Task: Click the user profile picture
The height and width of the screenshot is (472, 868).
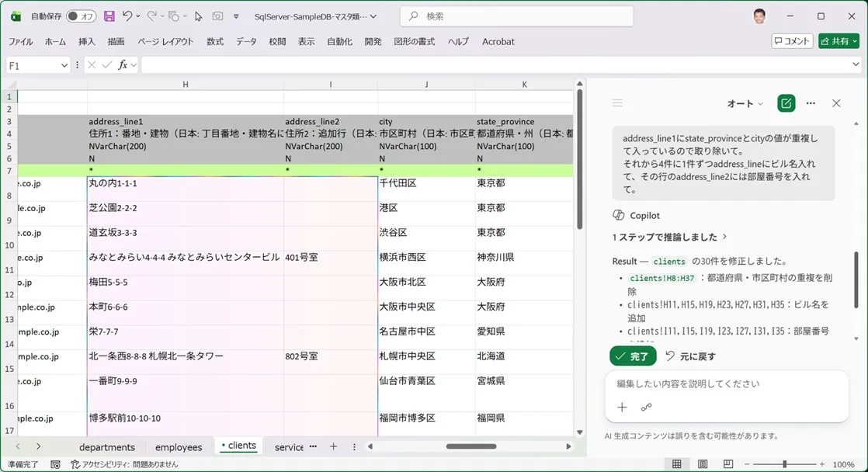Action: coord(759,16)
